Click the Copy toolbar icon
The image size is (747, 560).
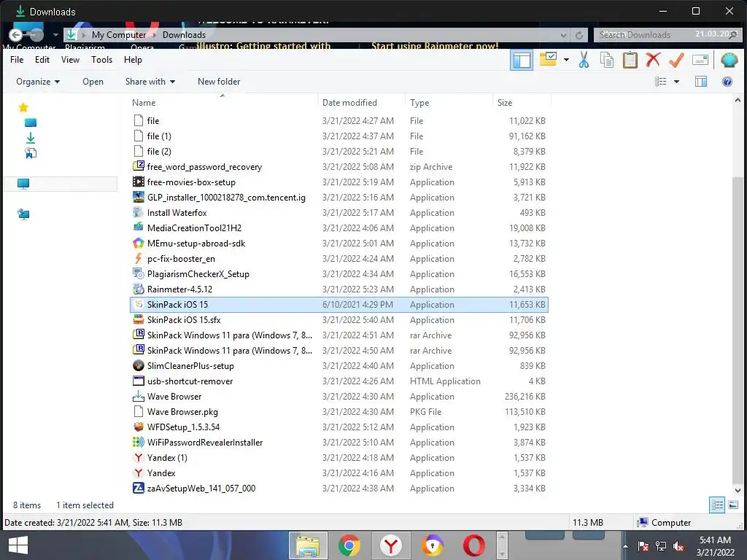(607, 60)
